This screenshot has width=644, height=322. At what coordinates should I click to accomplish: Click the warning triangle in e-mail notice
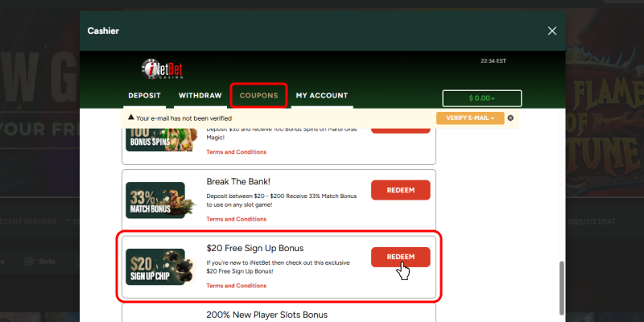pos(131,118)
